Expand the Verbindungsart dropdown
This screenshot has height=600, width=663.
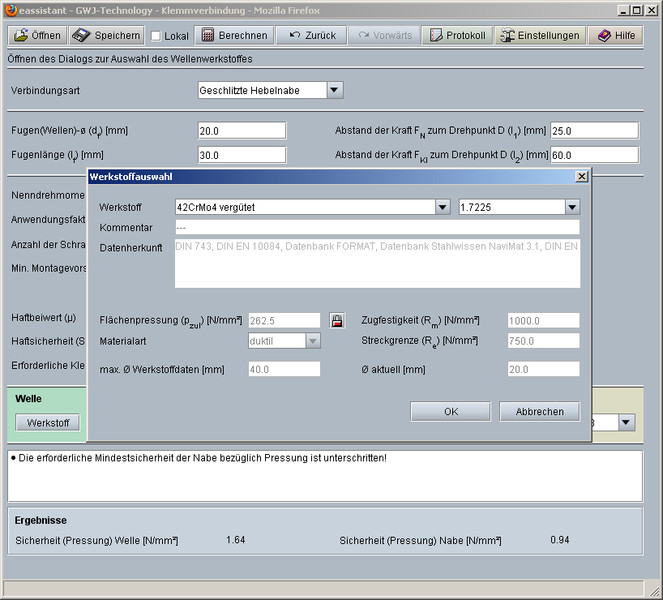335,91
